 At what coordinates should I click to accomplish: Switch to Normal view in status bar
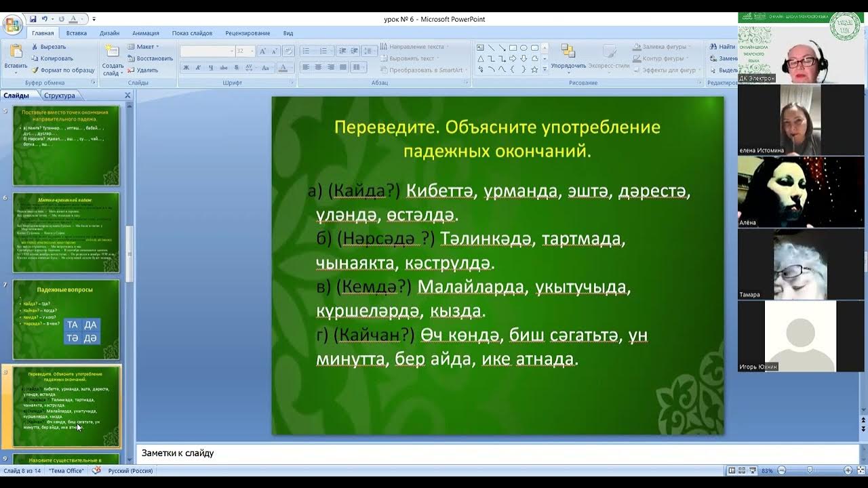[x=732, y=470]
